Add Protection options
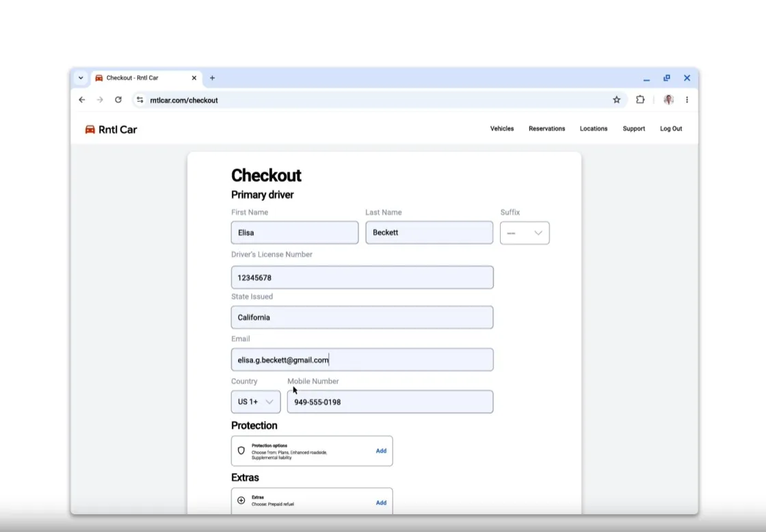This screenshot has height=532, width=766. tap(381, 451)
